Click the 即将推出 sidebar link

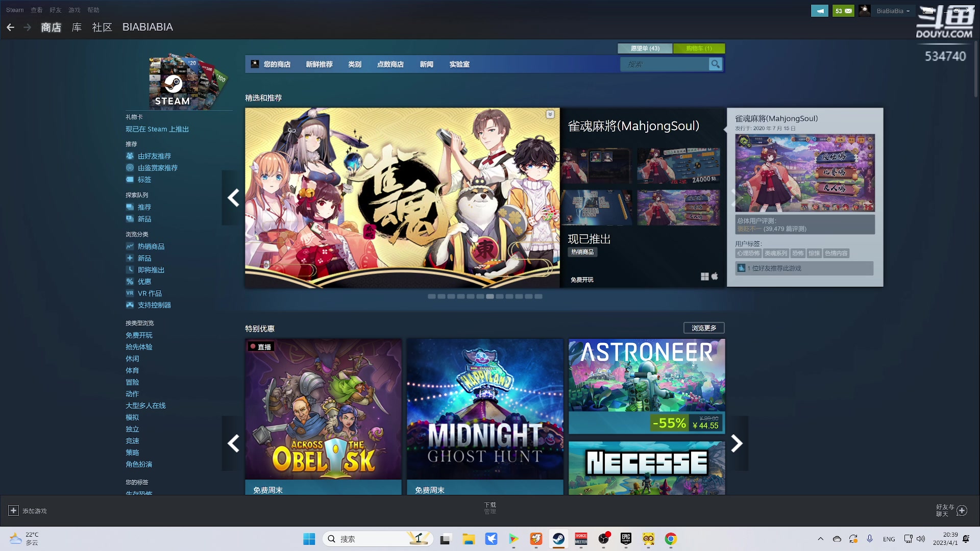tap(151, 270)
